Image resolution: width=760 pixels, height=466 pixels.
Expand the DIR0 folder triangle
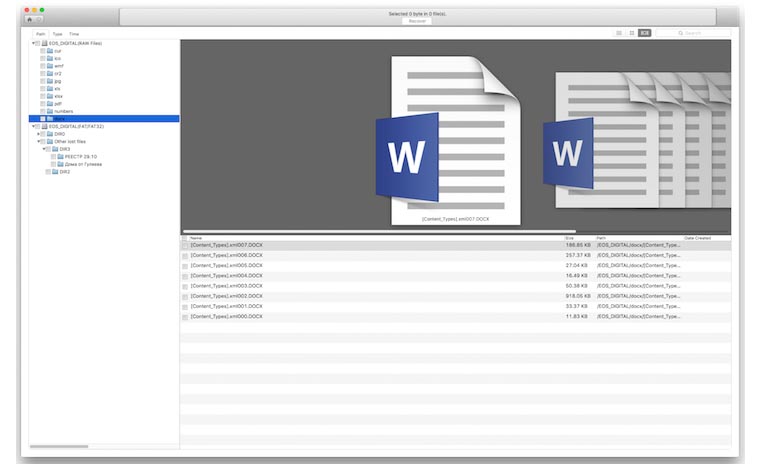(x=39, y=134)
